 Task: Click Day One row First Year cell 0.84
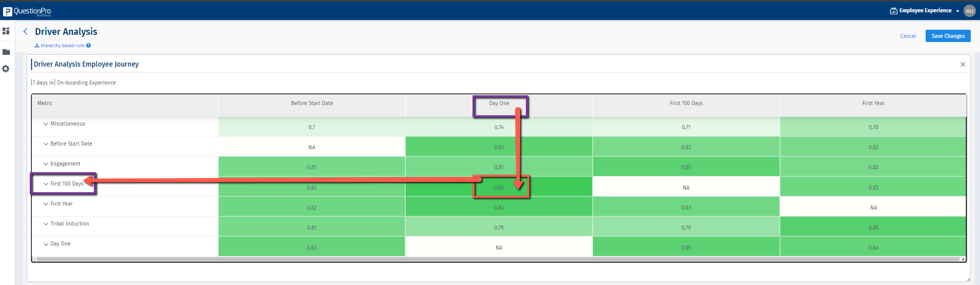[873, 248]
